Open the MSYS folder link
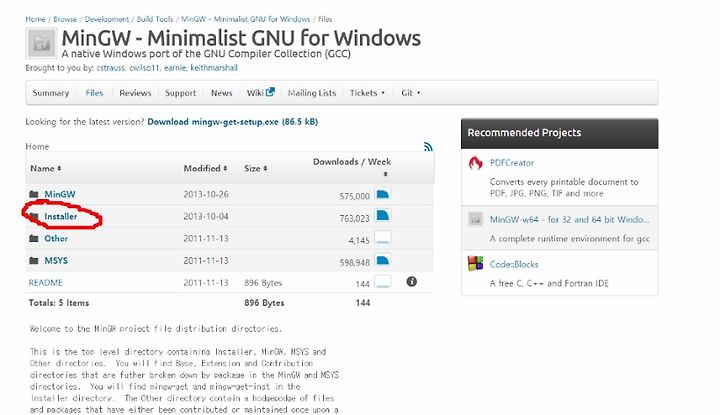720x415 pixels. pyautogui.click(x=56, y=260)
